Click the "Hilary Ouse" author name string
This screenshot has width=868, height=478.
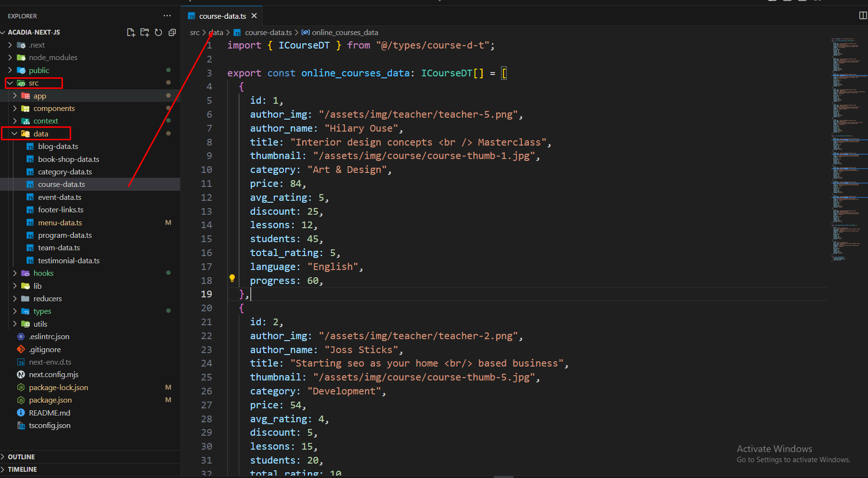coord(361,128)
